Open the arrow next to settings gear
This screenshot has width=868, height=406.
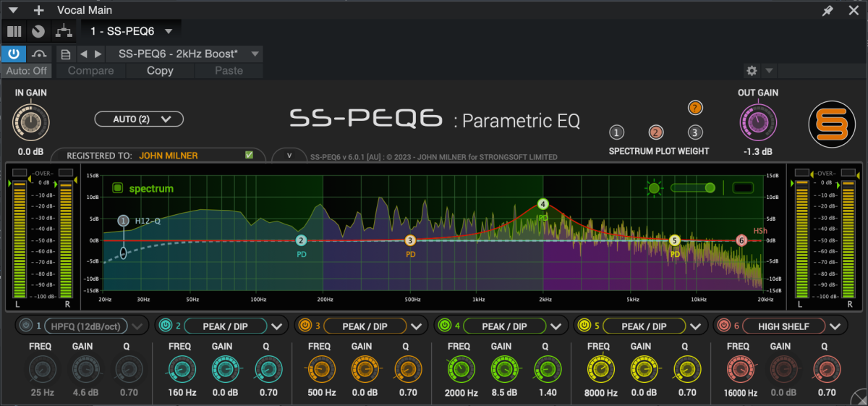[x=769, y=71]
